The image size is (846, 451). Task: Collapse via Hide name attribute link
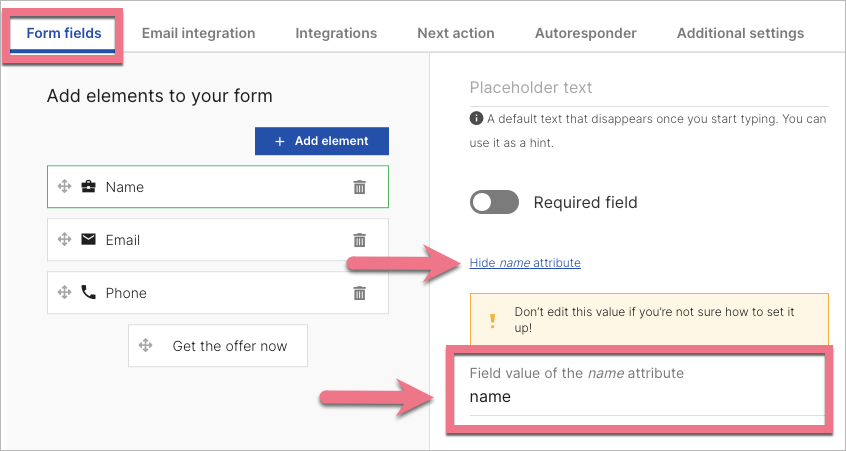(525, 263)
